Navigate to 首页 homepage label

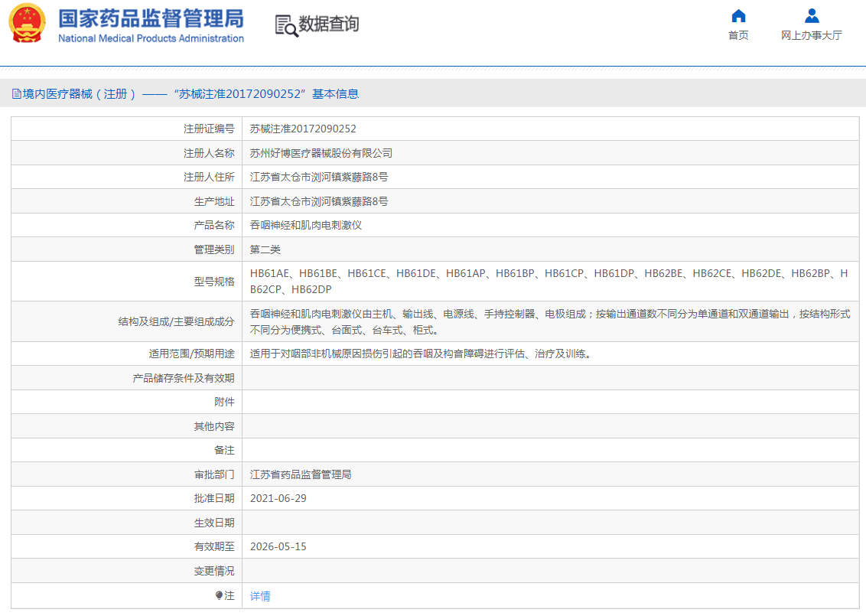[737, 34]
